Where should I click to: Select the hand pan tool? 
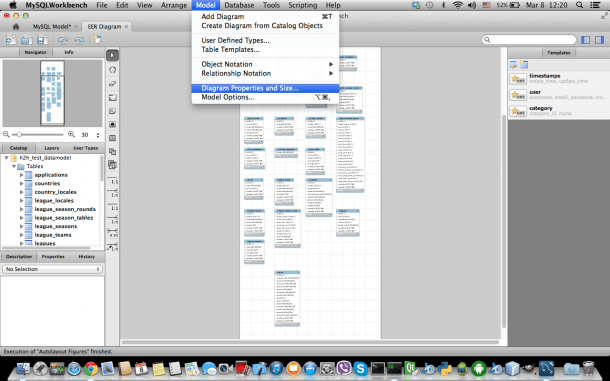click(112, 70)
